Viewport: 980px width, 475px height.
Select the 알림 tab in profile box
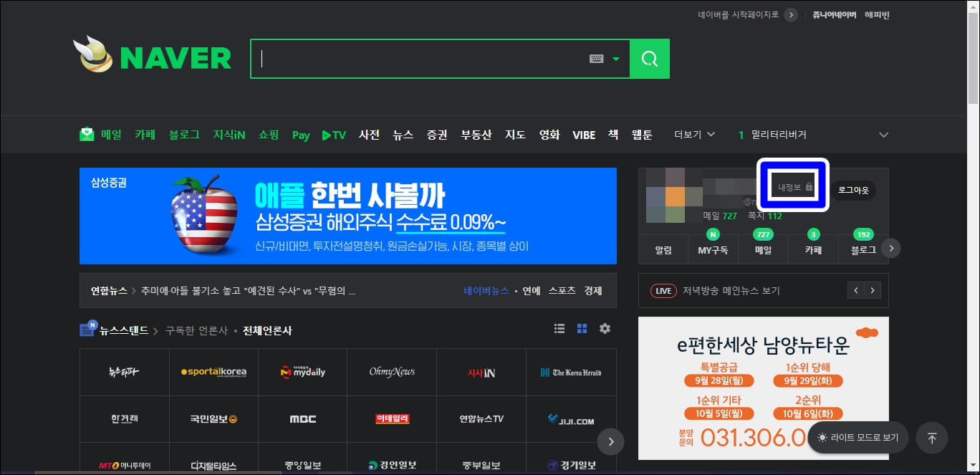click(663, 250)
